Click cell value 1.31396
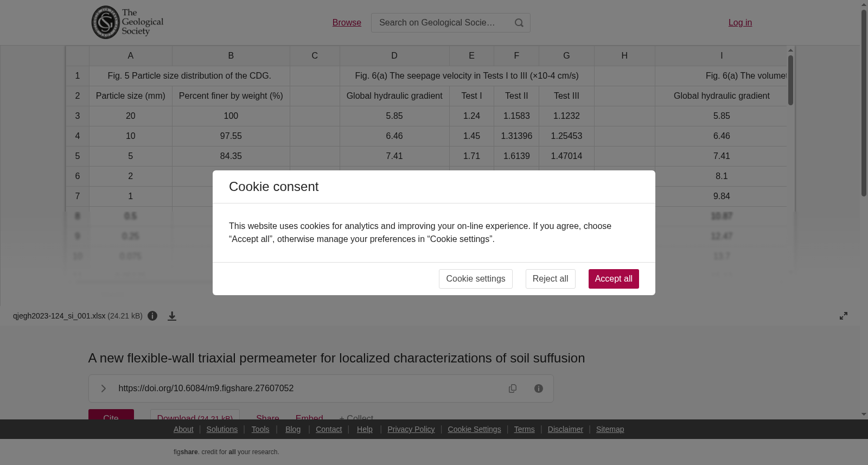This screenshot has height=465, width=868. click(x=516, y=136)
